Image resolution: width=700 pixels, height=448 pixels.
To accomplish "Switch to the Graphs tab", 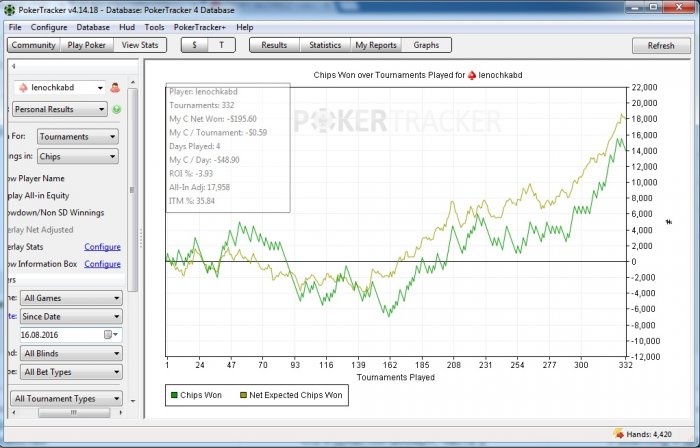I will pyautogui.click(x=426, y=45).
